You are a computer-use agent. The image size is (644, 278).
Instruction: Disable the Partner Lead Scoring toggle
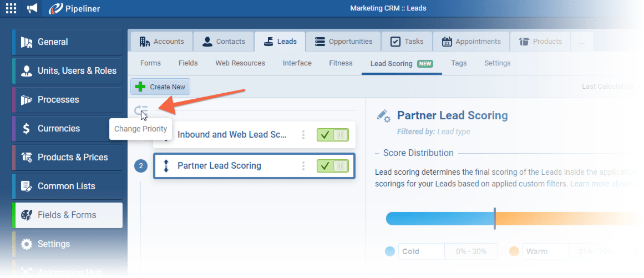pos(332,166)
